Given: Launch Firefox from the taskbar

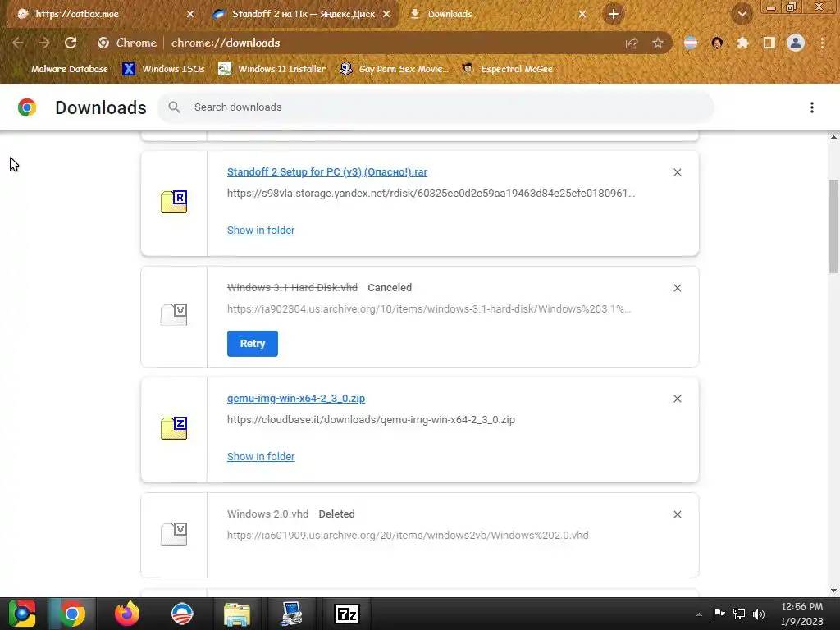Looking at the screenshot, I should click(x=127, y=614).
